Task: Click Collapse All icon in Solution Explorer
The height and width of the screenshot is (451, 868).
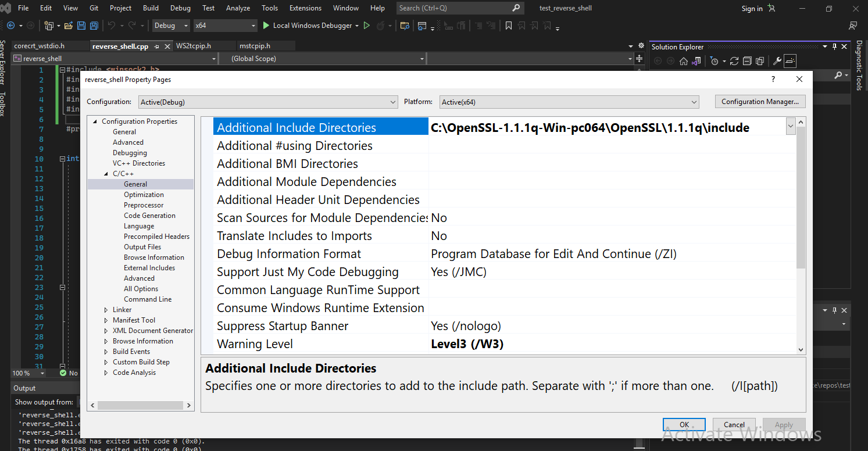Action: click(x=746, y=61)
